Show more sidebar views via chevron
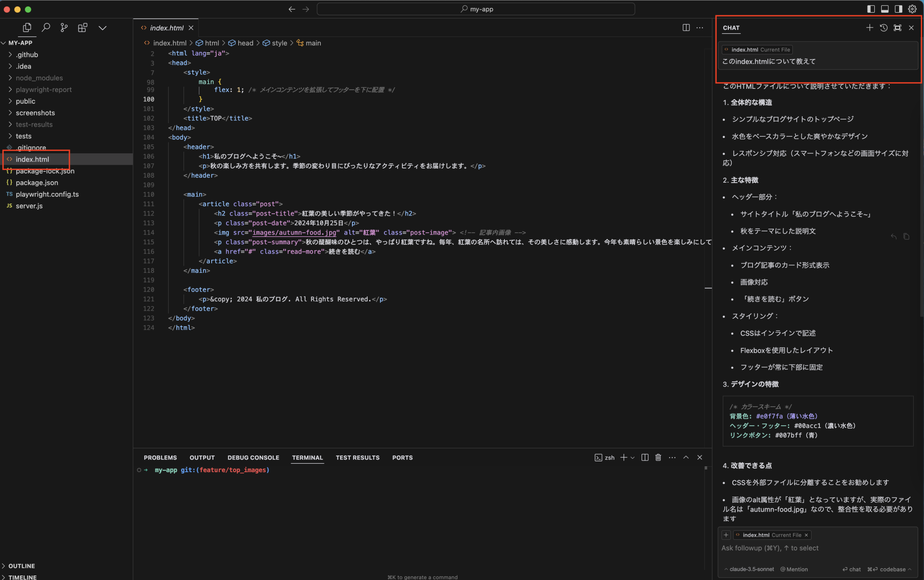The image size is (924, 580). click(x=102, y=28)
